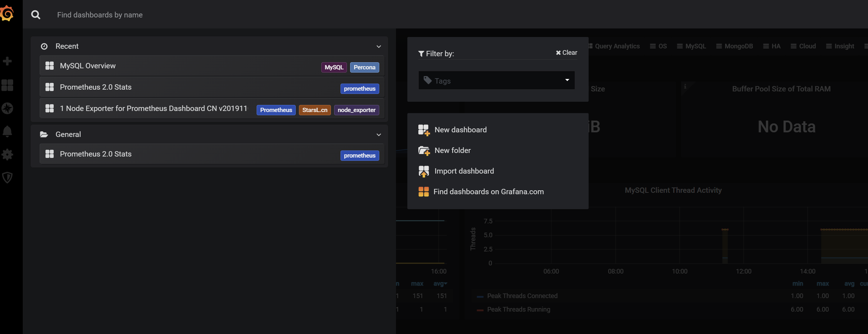The image size is (868, 334).
Task: Open the Alerting bell icon in sidebar
Action: pyautogui.click(x=7, y=131)
